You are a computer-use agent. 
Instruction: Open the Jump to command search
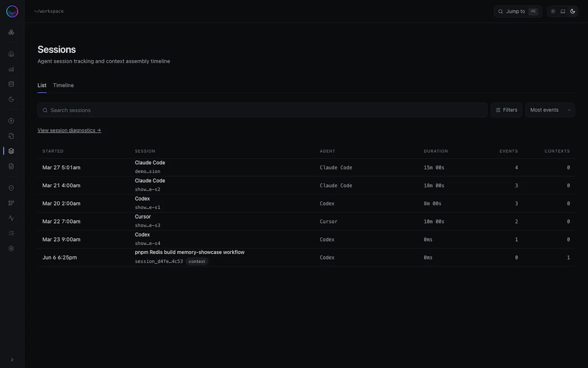[518, 11]
